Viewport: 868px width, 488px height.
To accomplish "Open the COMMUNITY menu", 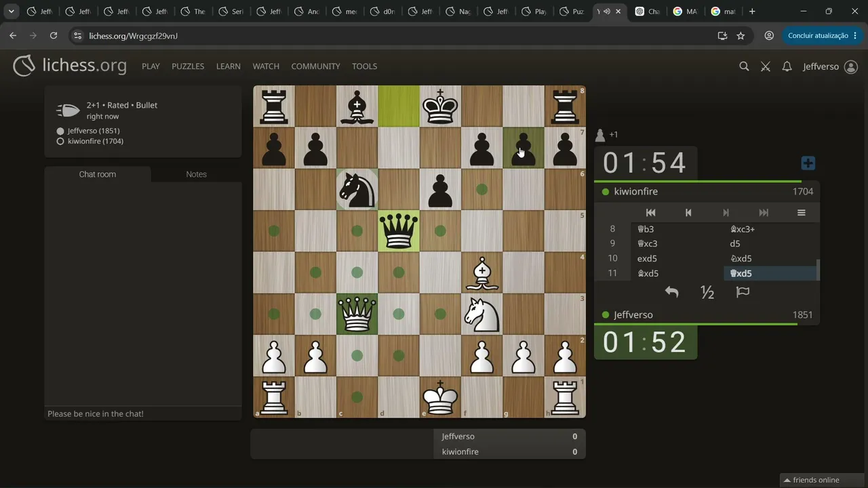I will coord(315,66).
